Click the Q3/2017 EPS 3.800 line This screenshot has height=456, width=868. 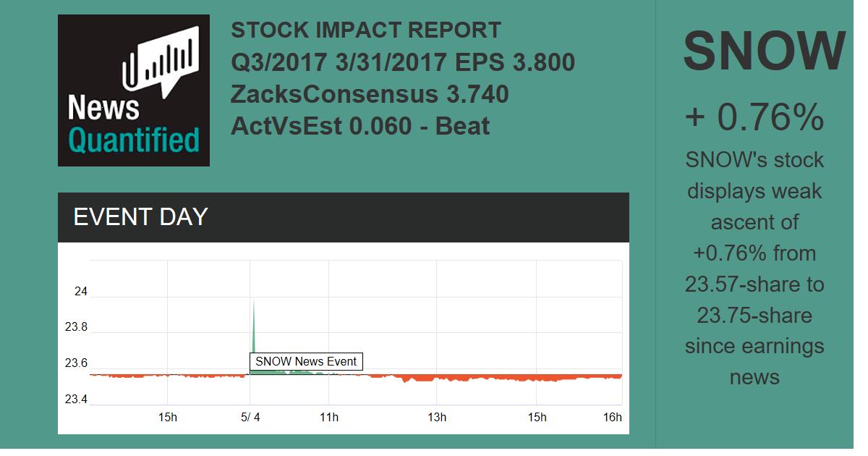tap(403, 62)
